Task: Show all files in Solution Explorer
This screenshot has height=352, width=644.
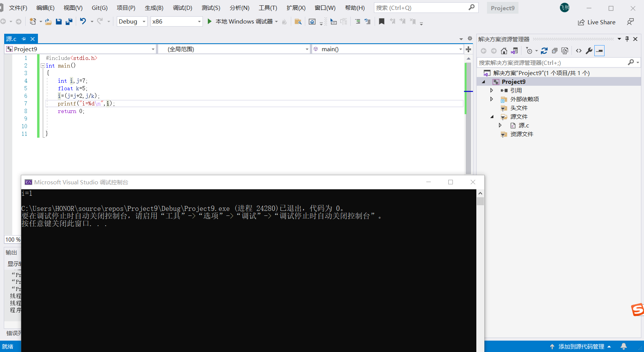Action: (x=565, y=51)
